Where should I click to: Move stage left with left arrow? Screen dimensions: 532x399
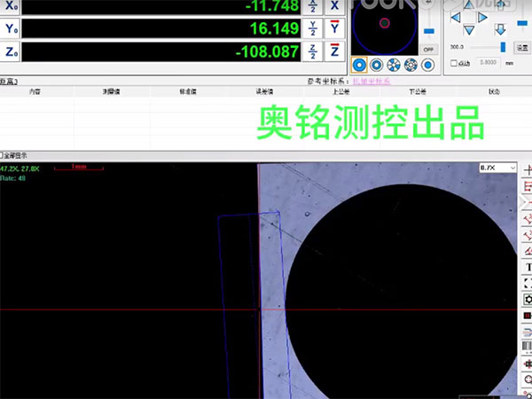(x=453, y=15)
